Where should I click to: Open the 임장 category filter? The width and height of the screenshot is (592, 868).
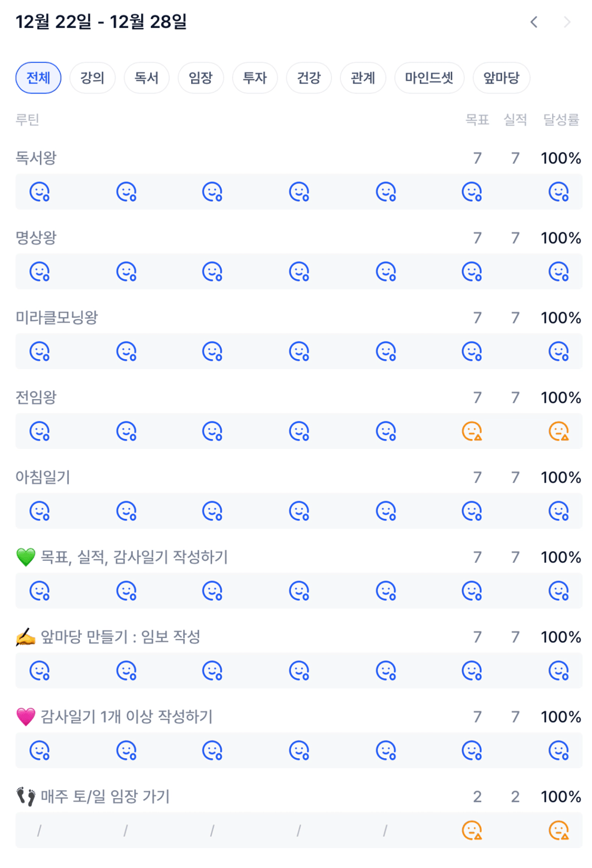coord(201,78)
